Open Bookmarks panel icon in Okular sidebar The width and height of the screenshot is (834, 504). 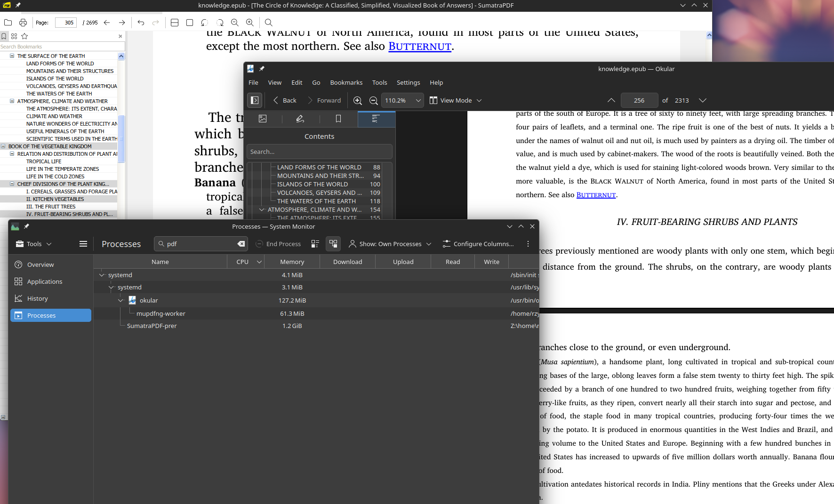(338, 119)
